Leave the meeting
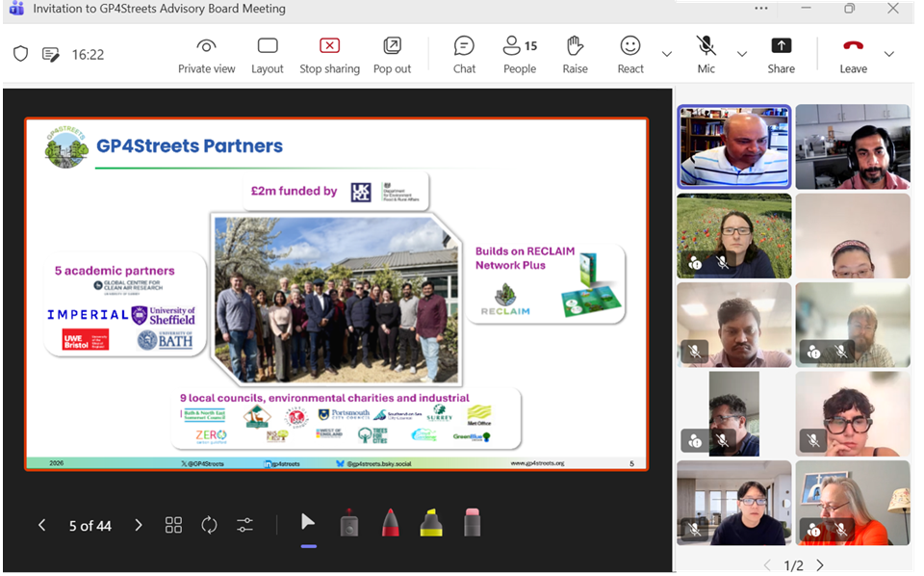This screenshot has height=576, width=924. point(853,56)
